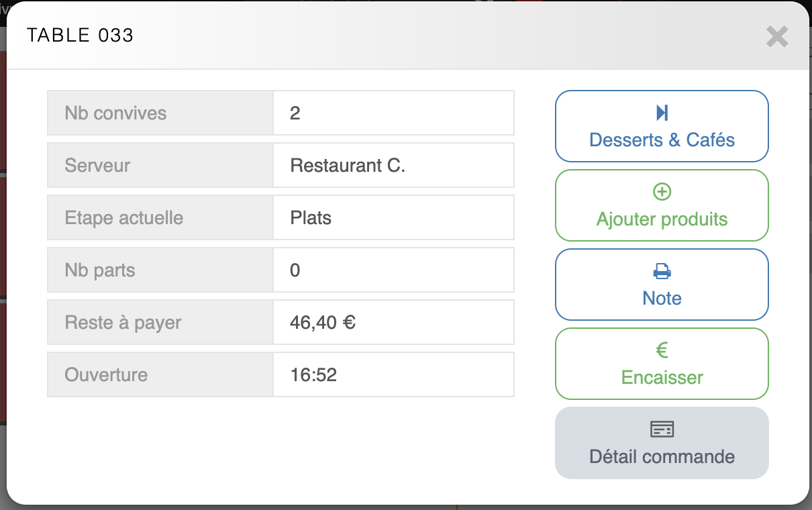Select the Reste à payer row label
This screenshot has width=812, height=510.
click(x=123, y=323)
